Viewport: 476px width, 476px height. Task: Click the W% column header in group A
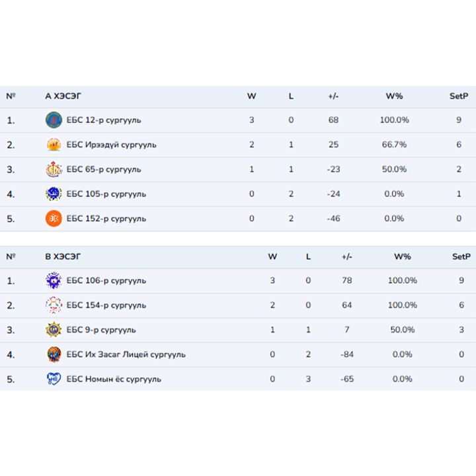395,97
